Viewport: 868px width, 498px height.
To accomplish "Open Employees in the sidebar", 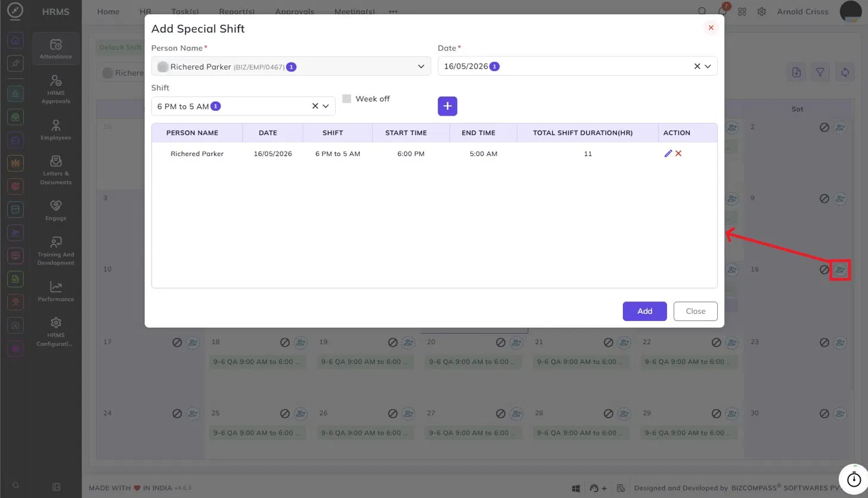I will click(56, 130).
